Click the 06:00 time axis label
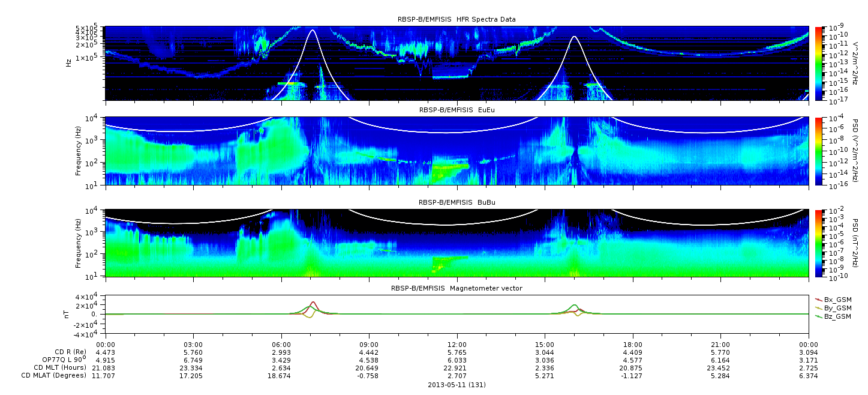 pos(281,345)
